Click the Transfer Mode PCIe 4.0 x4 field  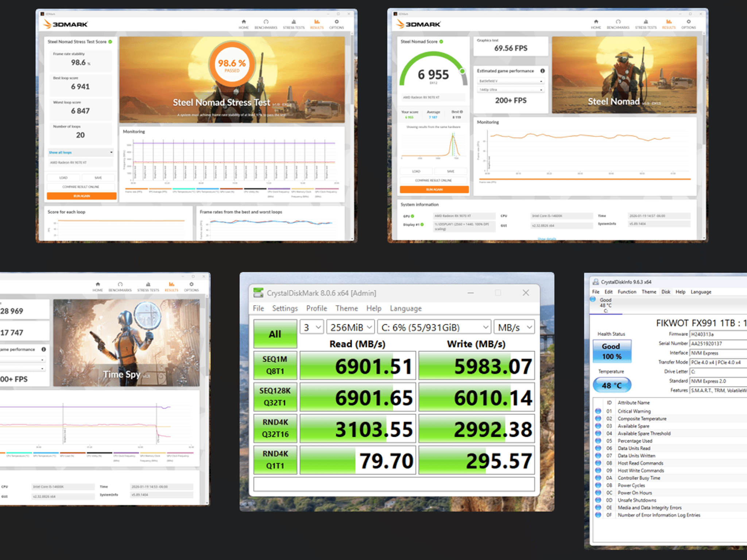click(x=718, y=362)
